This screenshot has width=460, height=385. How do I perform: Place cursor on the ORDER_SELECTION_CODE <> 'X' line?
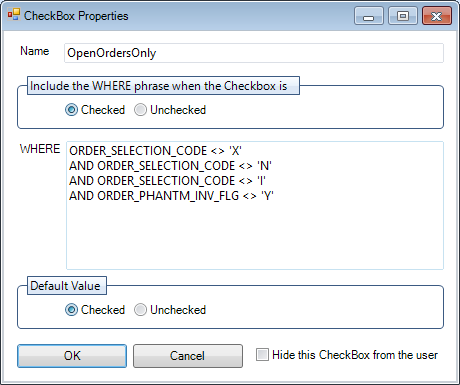(x=155, y=151)
